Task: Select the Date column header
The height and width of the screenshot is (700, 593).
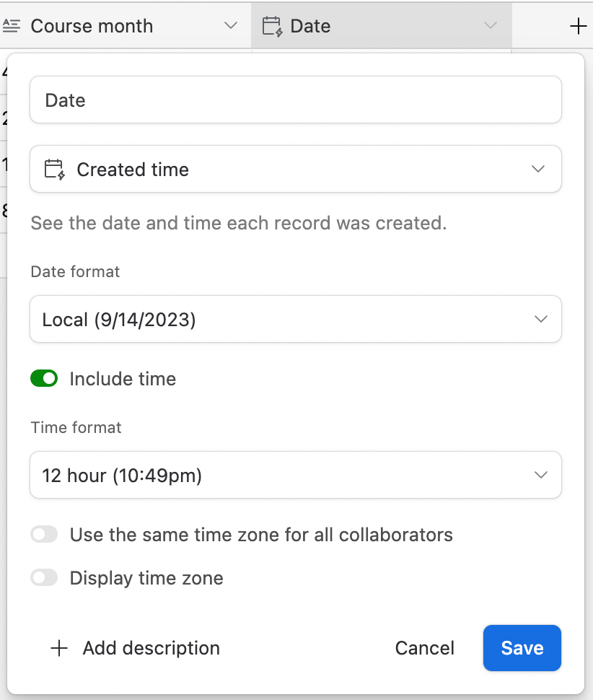Action: pyautogui.click(x=382, y=25)
